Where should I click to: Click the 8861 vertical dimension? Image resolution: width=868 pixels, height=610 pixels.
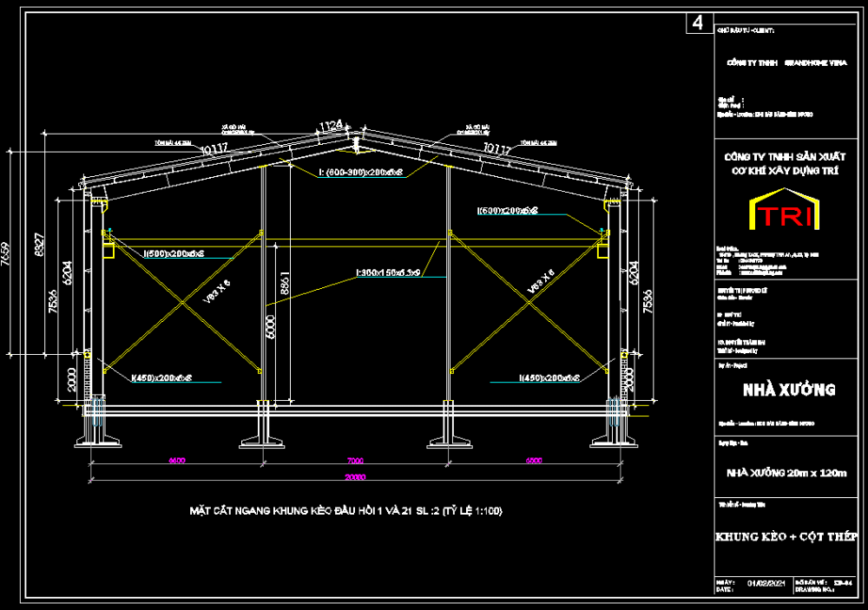tap(285, 283)
